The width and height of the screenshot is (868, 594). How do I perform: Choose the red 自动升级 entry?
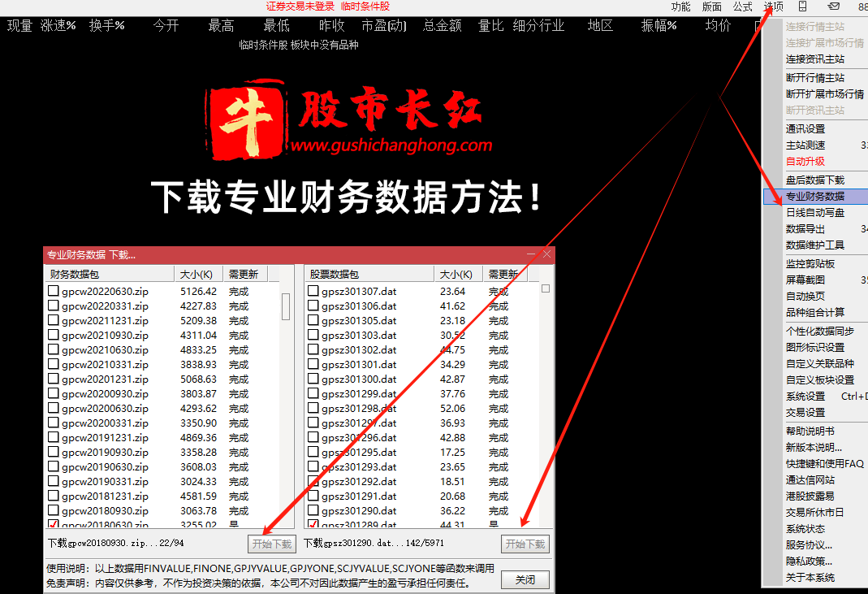point(805,161)
